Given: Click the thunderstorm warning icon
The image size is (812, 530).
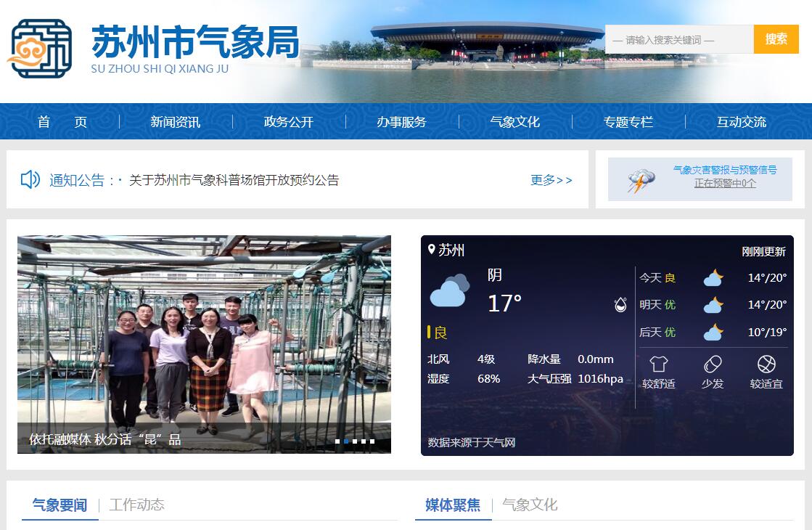Looking at the screenshot, I should (641, 181).
